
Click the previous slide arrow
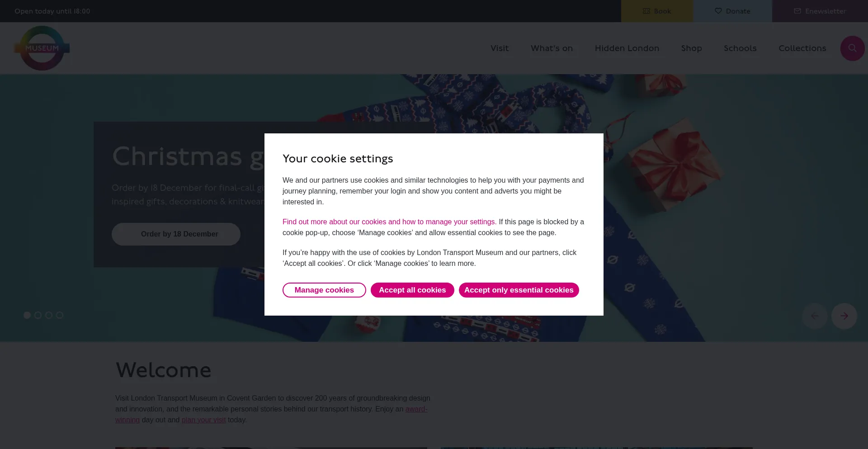pyautogui.click(x=815, y=316)
